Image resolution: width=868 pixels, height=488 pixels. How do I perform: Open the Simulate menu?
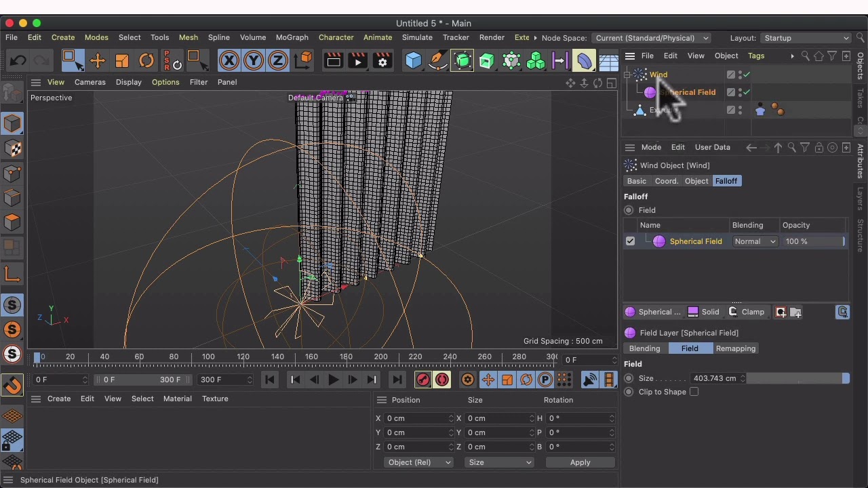[417, 37]
